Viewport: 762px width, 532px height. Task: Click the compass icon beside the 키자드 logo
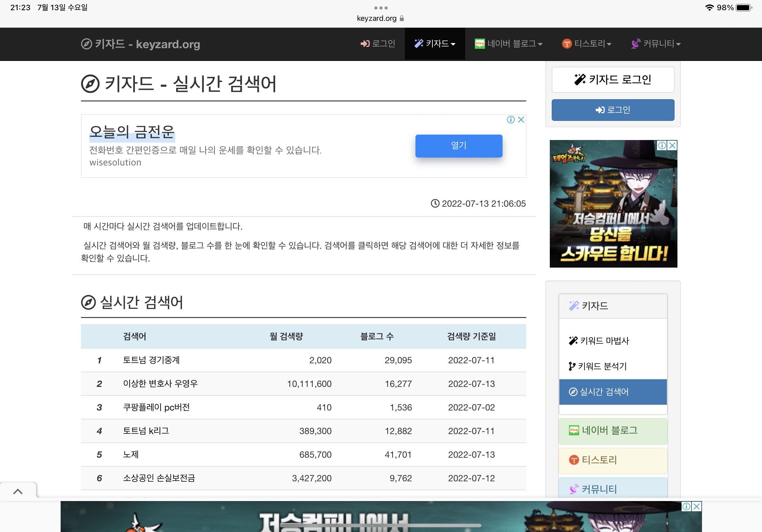86,44
